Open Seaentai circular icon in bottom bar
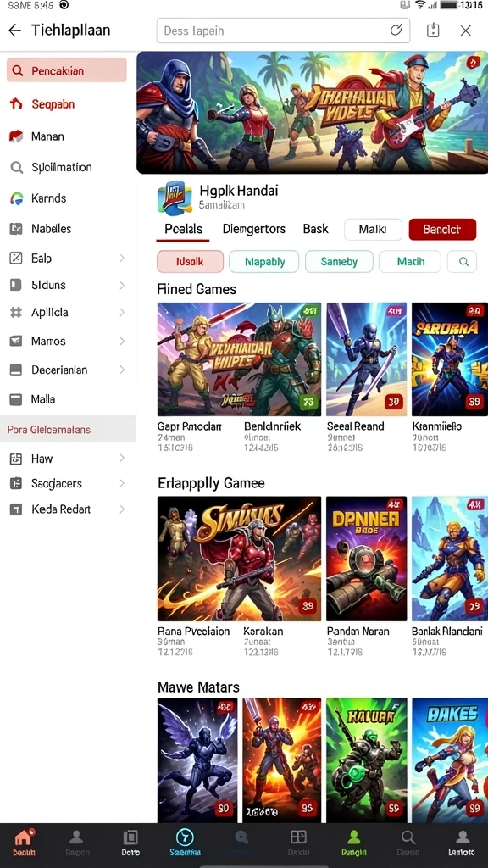488x868 pixels. 184,837
